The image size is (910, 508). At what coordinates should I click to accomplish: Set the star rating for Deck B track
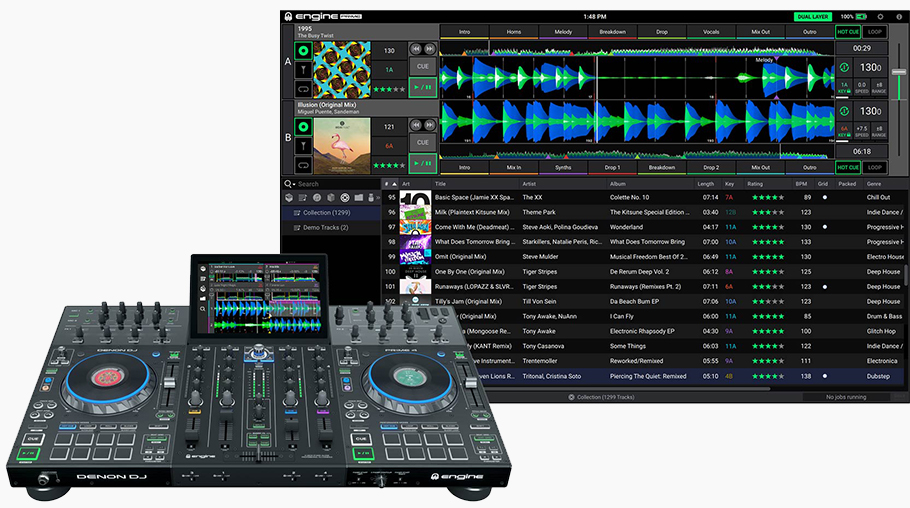[389, 165]
